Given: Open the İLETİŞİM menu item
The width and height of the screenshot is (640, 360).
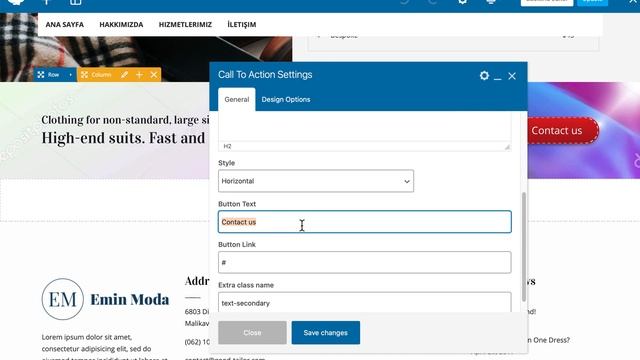Looking at the screenshot, I should point(242,24).
